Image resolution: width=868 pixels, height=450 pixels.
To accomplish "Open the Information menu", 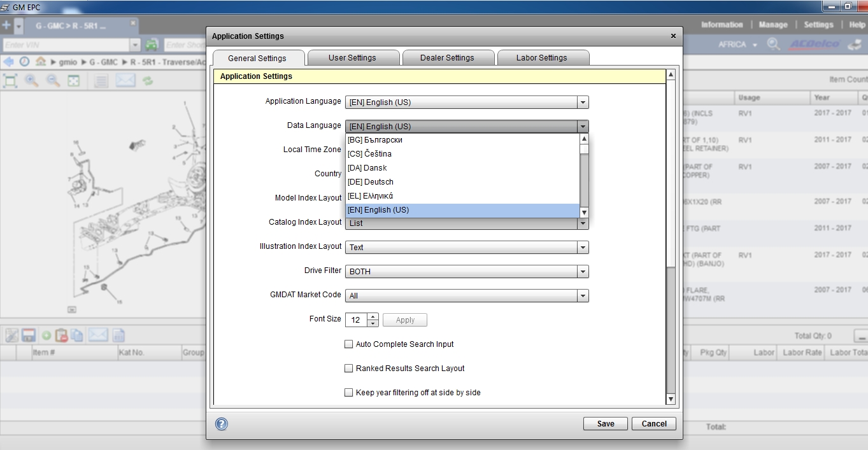I will tap(722, 25).
